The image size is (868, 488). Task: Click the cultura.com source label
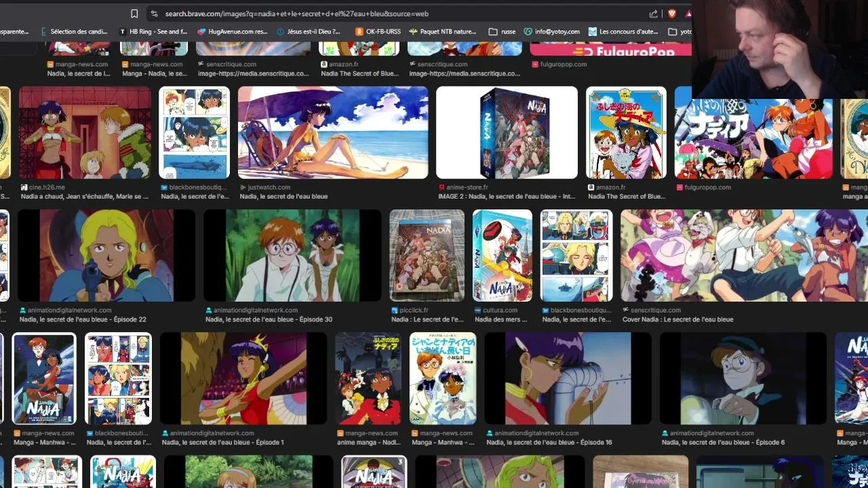coord(500,310)
